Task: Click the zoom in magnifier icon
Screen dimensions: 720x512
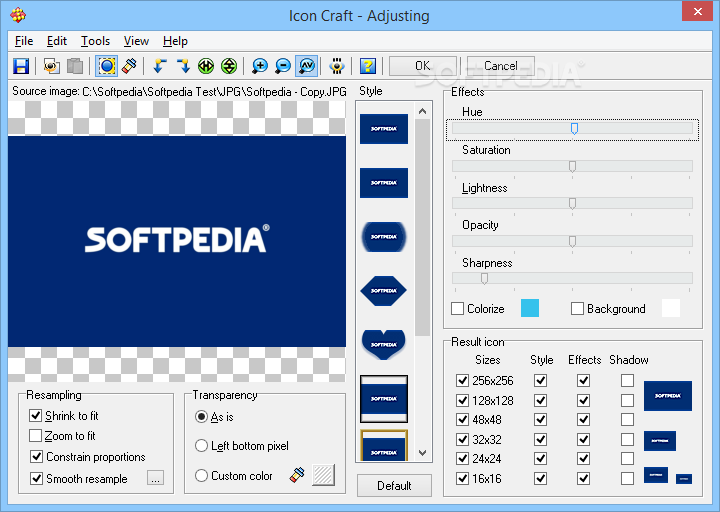Action: click(260, 66)
